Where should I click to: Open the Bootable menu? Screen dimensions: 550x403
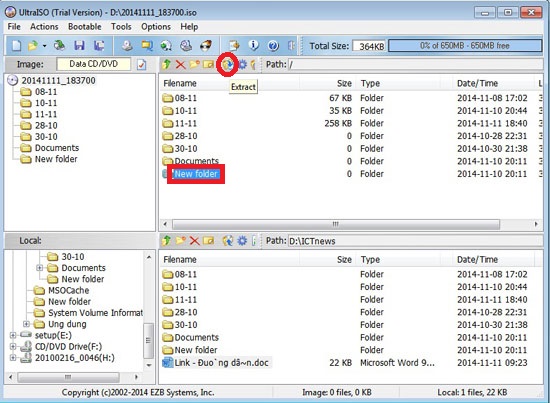pos(85,27)
